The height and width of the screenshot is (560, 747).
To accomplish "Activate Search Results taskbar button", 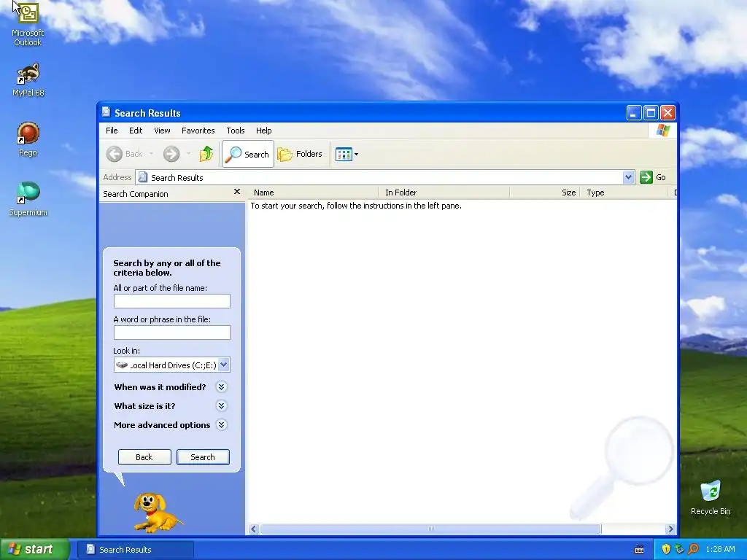I will point(135,550).
